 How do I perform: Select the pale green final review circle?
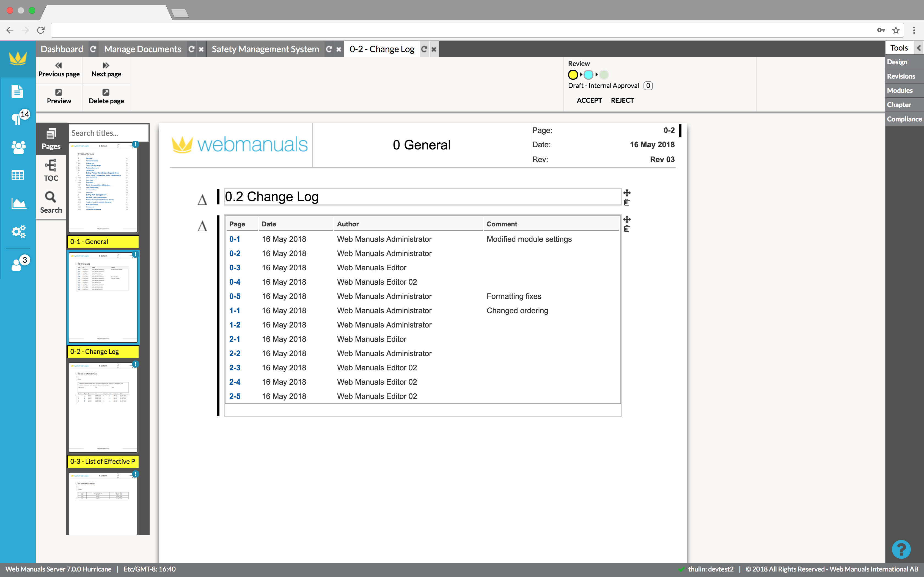tap(604, 75)
